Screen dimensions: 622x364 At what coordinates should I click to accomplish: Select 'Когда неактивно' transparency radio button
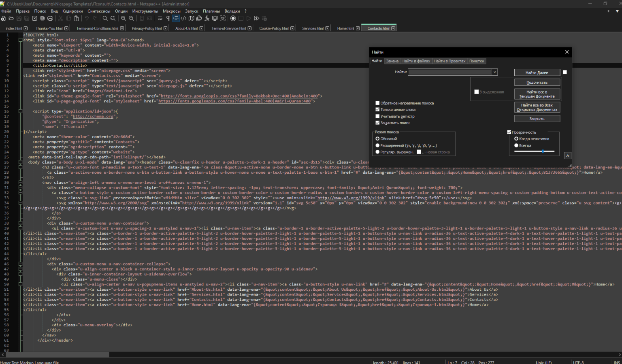(516, 138)
